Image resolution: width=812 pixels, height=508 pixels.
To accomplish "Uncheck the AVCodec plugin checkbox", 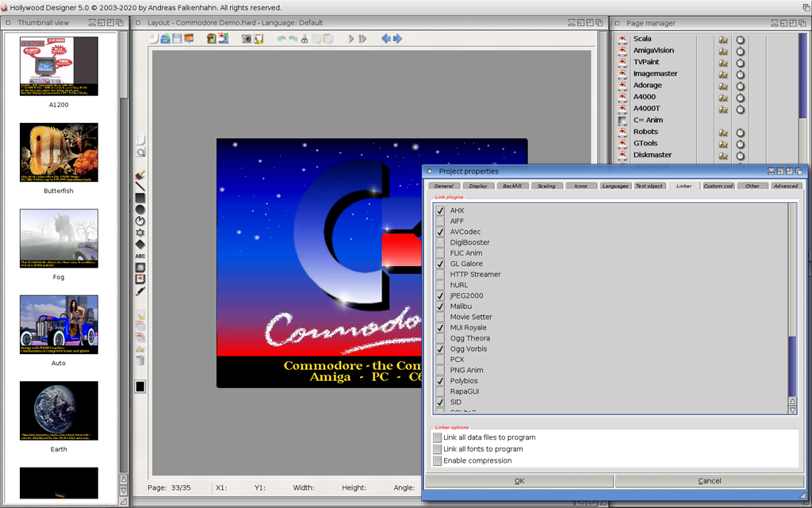I will click(440, 232).
